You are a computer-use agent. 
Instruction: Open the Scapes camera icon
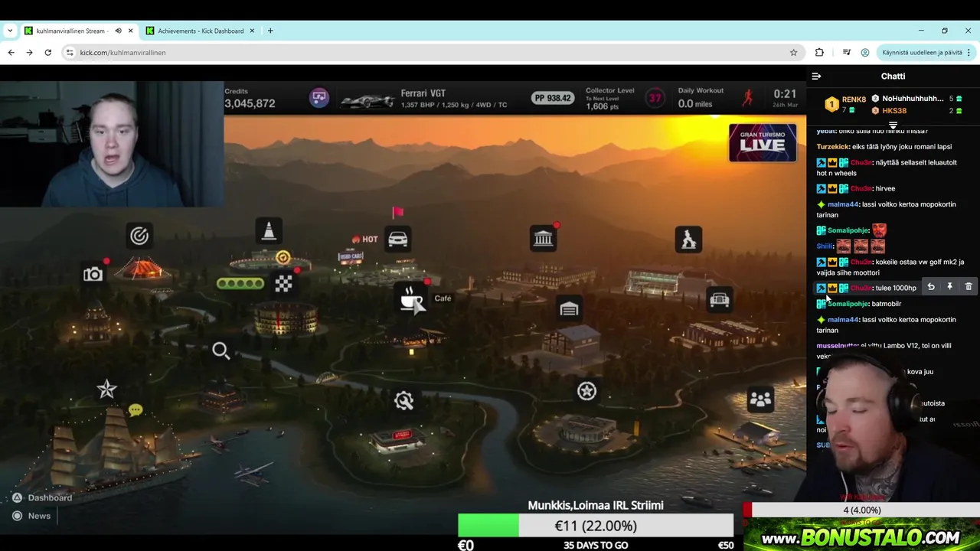click(93, 274)
